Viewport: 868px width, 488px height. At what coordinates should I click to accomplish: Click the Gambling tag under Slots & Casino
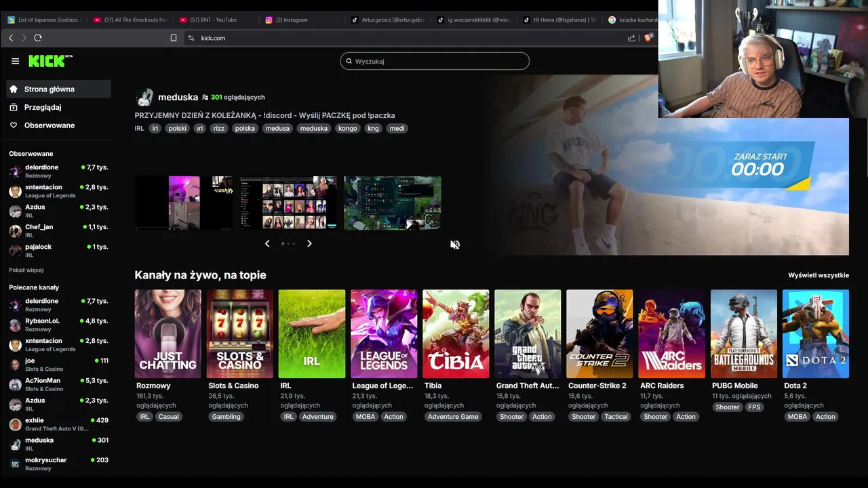(226, 417)
